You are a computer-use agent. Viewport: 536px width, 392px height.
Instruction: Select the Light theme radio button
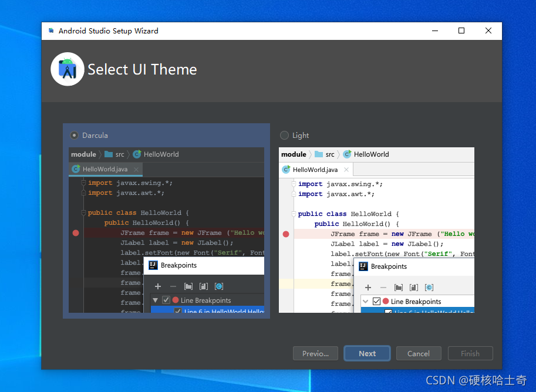click(284, 136)
